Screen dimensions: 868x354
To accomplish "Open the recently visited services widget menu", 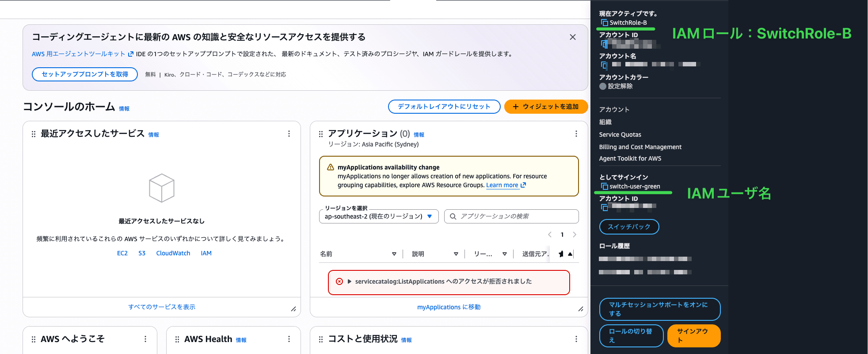I will tap(289, 134).
